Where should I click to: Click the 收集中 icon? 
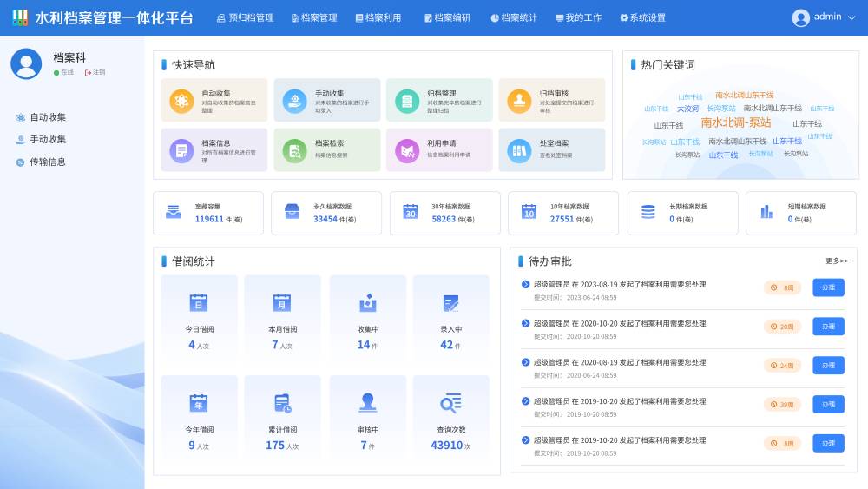[x=367, y=302]
